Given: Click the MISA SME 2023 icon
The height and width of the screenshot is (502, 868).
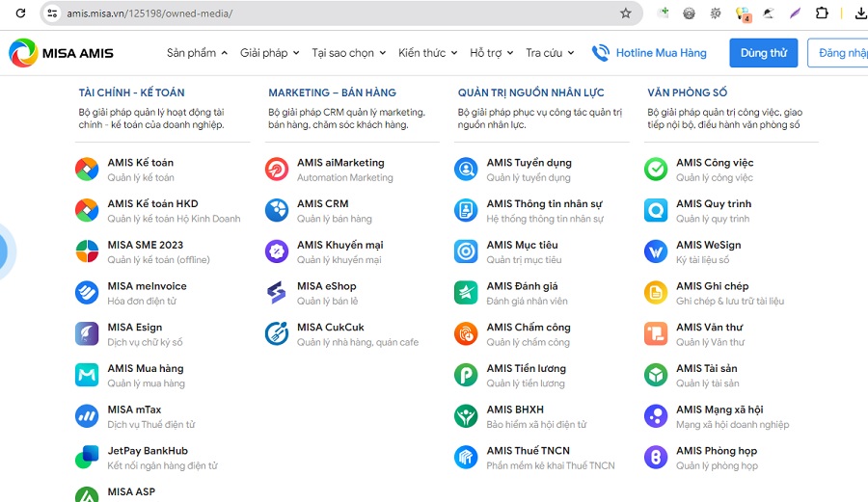Looking at the screenshot, I should coord(87,251).
